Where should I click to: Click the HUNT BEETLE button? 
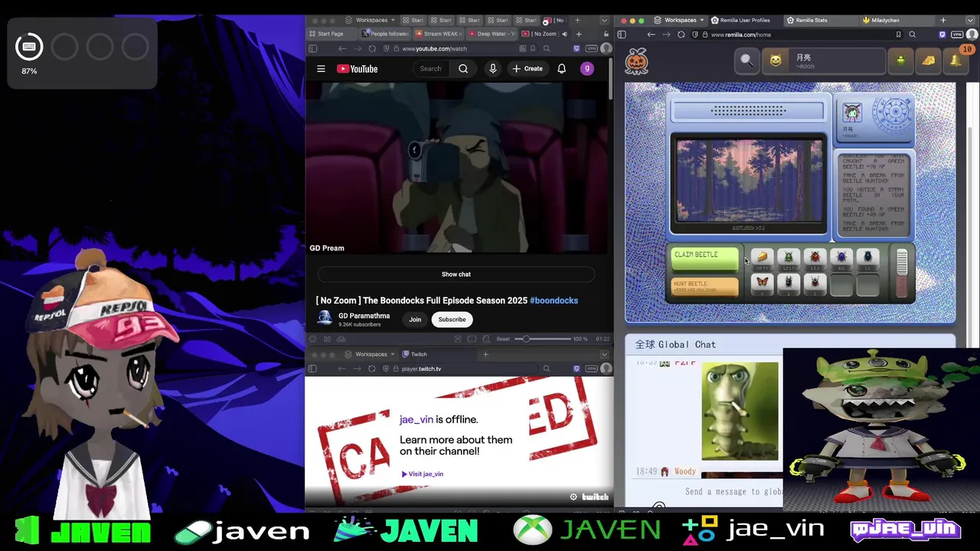tap(704, 287)
